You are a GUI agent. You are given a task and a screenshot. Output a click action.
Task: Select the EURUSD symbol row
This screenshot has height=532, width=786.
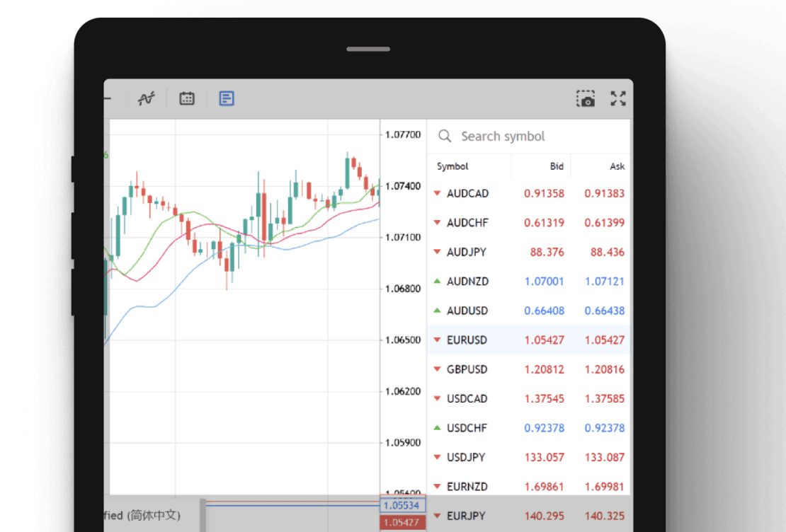(x=529, y=340)
